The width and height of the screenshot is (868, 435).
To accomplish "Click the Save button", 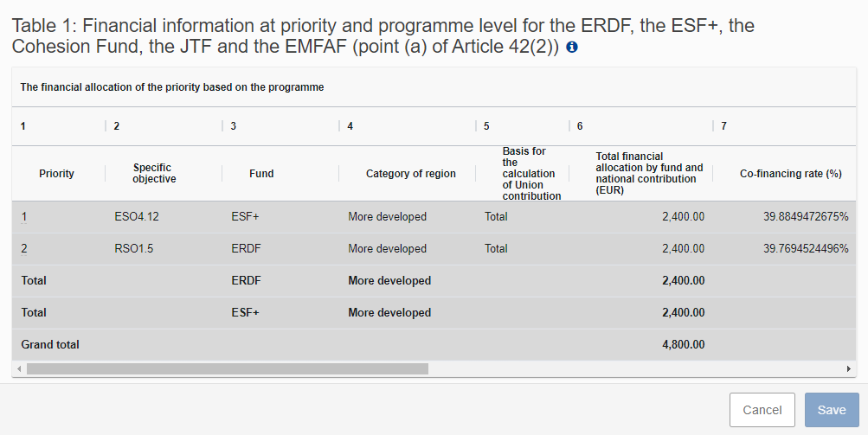I will pyautogui.click(x=832, y=410).
